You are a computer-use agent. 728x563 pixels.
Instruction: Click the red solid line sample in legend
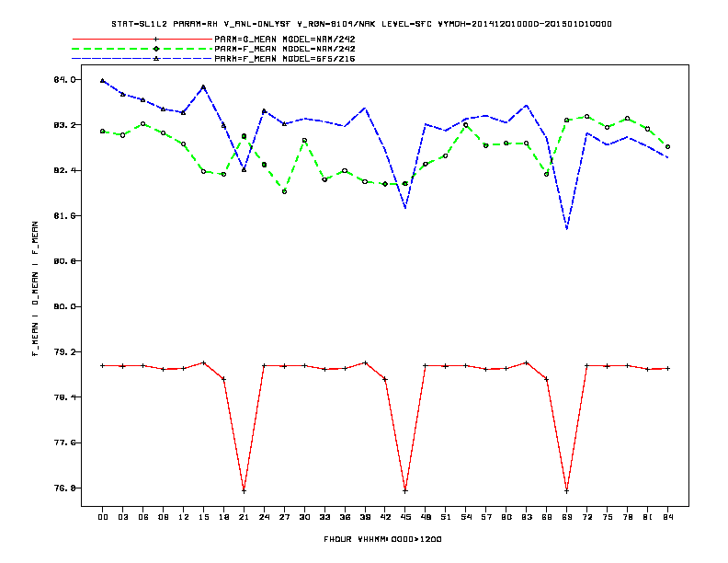142,40
